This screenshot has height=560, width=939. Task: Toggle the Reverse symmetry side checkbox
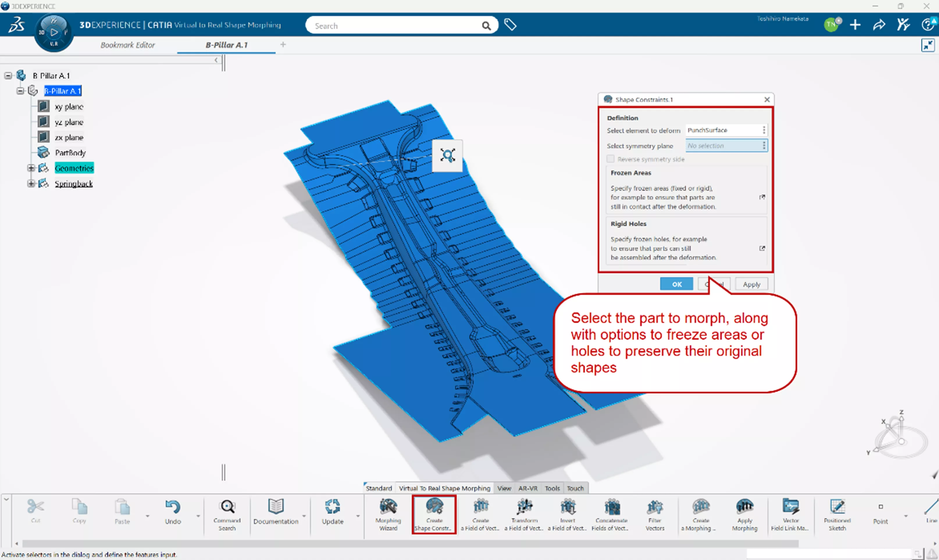pyautogui.click(x=610, y=159)
